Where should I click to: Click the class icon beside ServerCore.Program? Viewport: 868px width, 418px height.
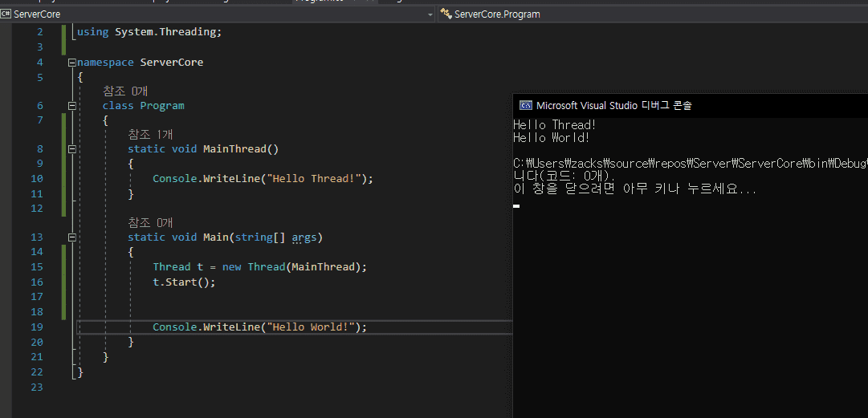[446, 14]
